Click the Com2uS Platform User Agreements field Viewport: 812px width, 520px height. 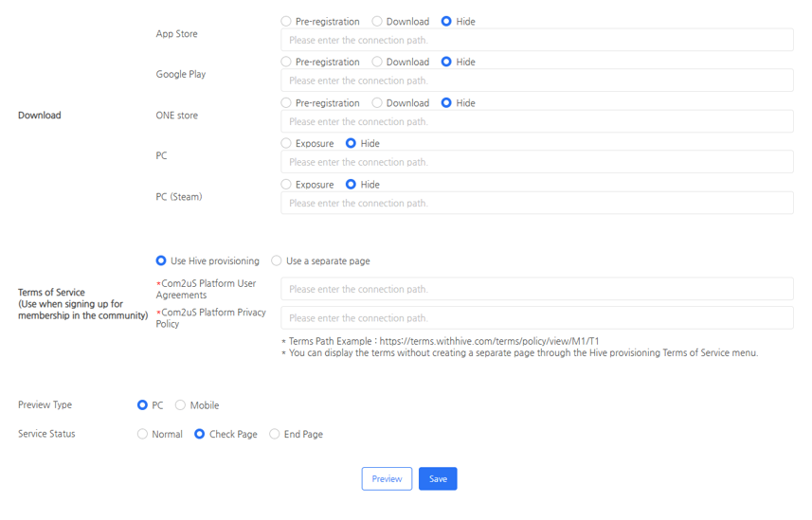click(536, 289)
